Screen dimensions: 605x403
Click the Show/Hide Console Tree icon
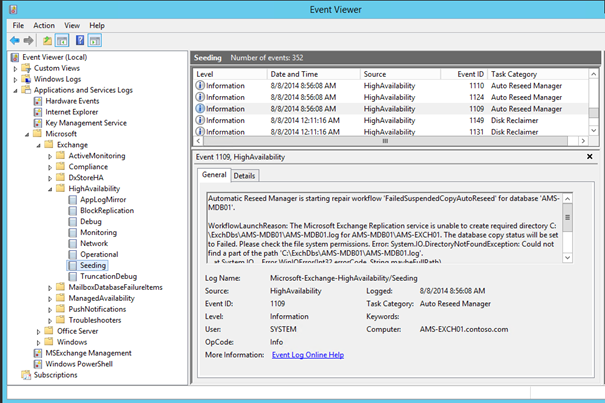coord(62,40)
